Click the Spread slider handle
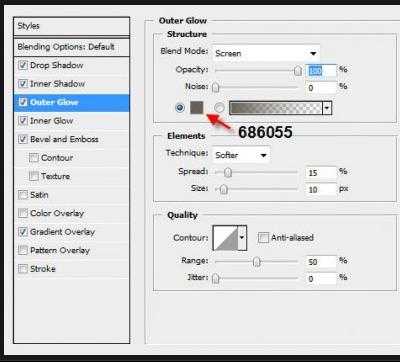400x362 pixels. (228, 172)
